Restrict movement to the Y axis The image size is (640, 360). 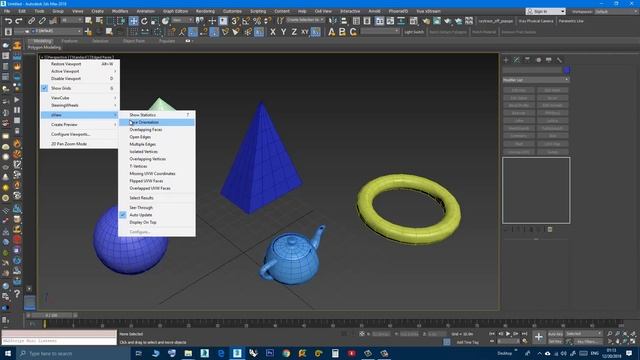(283, 32)
